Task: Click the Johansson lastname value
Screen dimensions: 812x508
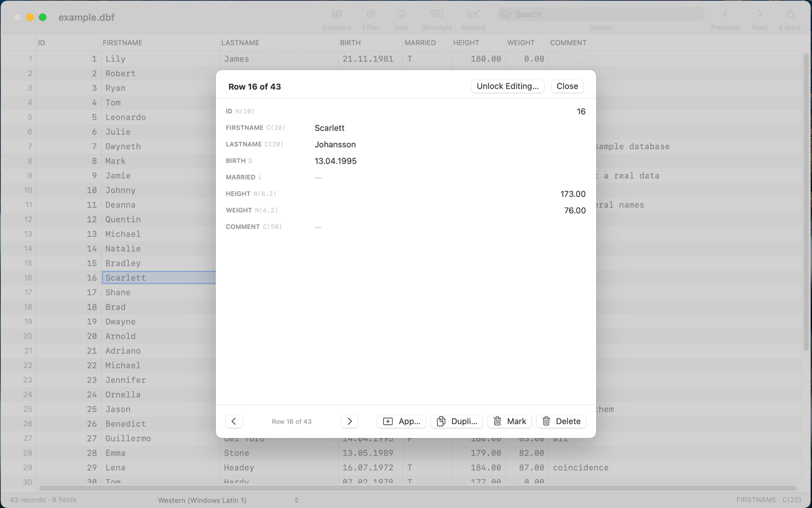Action: (x=335, y=145)
